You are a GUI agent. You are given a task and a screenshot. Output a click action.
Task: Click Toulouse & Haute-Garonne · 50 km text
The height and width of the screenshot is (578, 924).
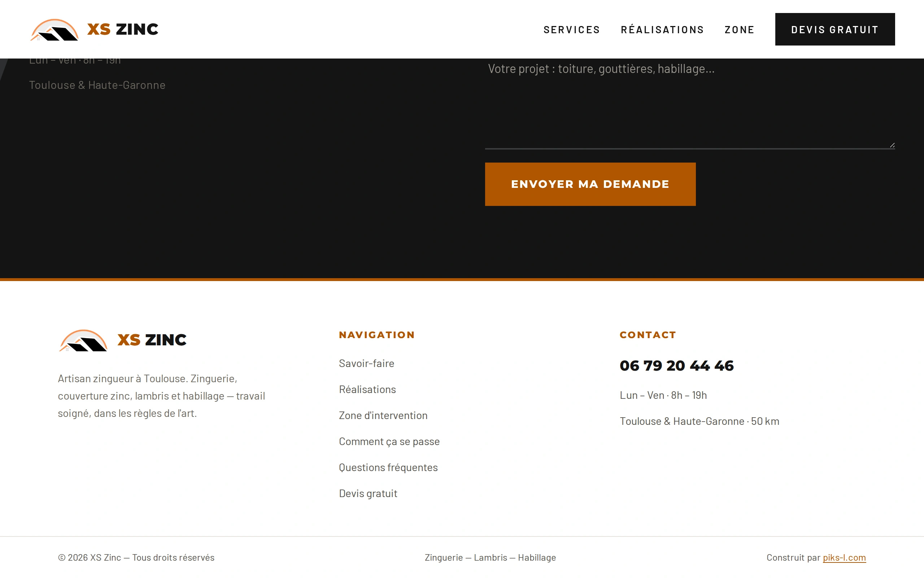point(699,421)
